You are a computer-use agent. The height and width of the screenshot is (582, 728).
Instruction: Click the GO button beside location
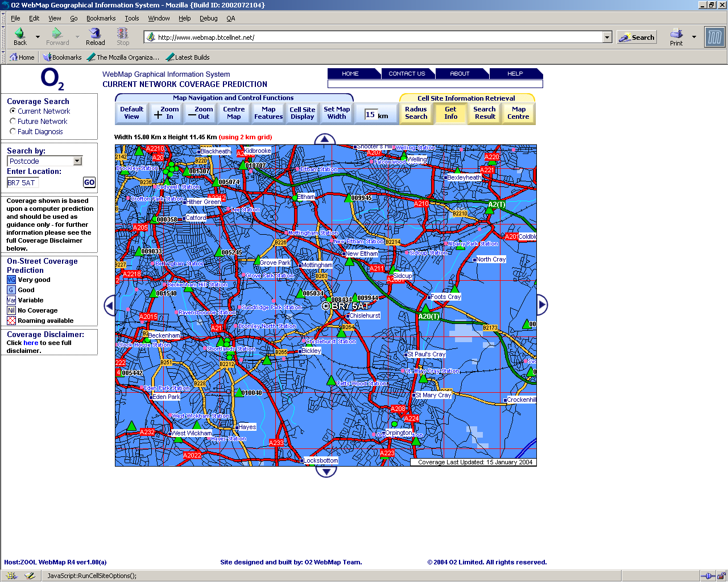(x=89, y=182)
